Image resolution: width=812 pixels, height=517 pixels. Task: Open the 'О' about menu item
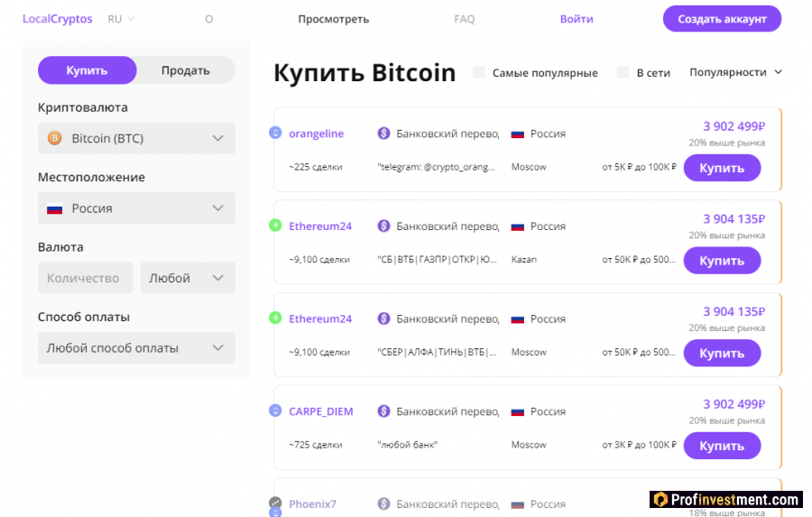(x=208, y=19)
